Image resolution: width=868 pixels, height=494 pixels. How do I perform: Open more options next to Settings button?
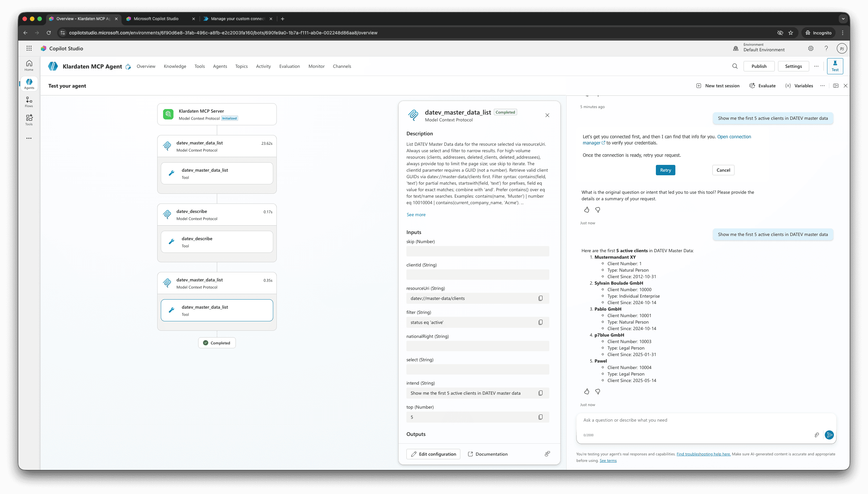click(x=816, y=66)
